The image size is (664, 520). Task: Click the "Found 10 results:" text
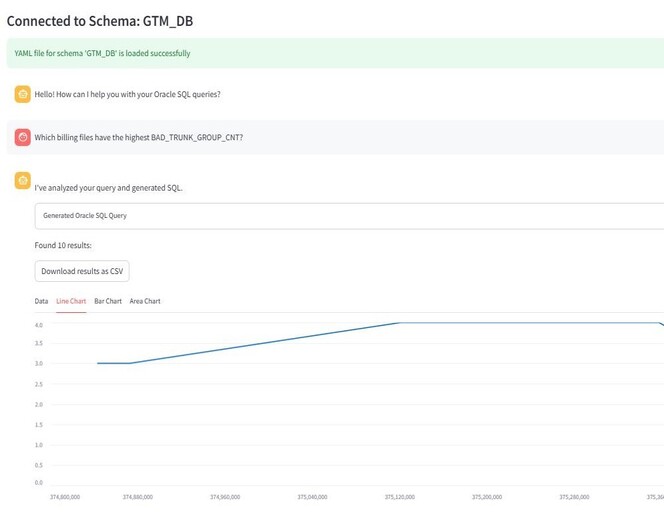point(63,245)
